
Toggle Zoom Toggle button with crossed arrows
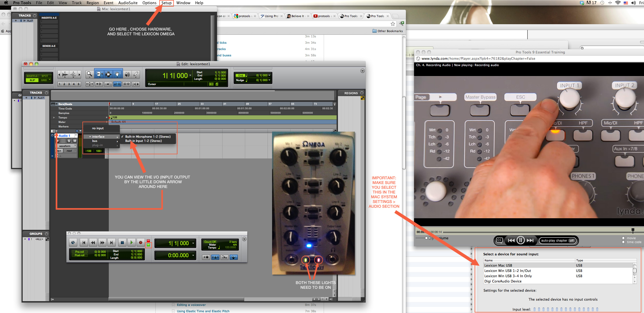tap(90, 84)
